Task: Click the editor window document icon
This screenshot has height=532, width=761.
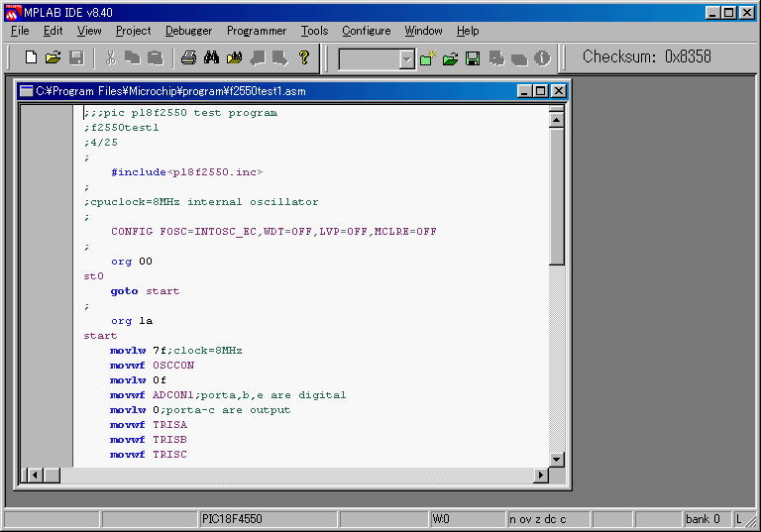Action: click(26, 91)
